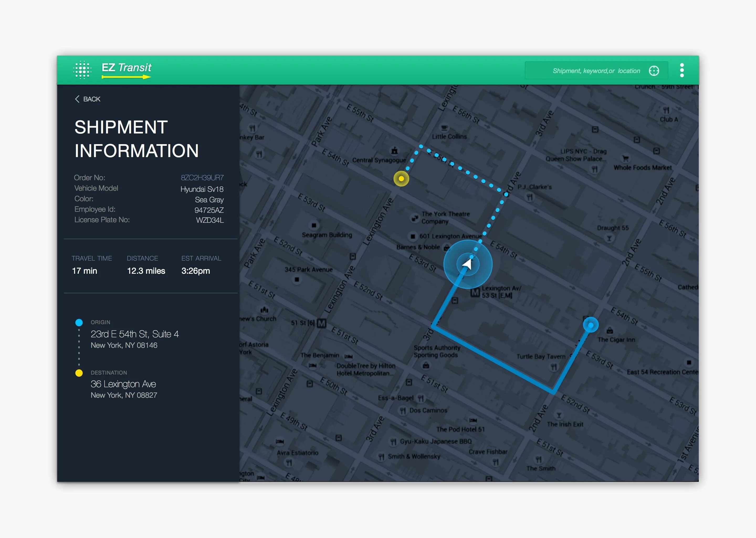Click the Central Synagogue map icon

(x=395, y=151)
